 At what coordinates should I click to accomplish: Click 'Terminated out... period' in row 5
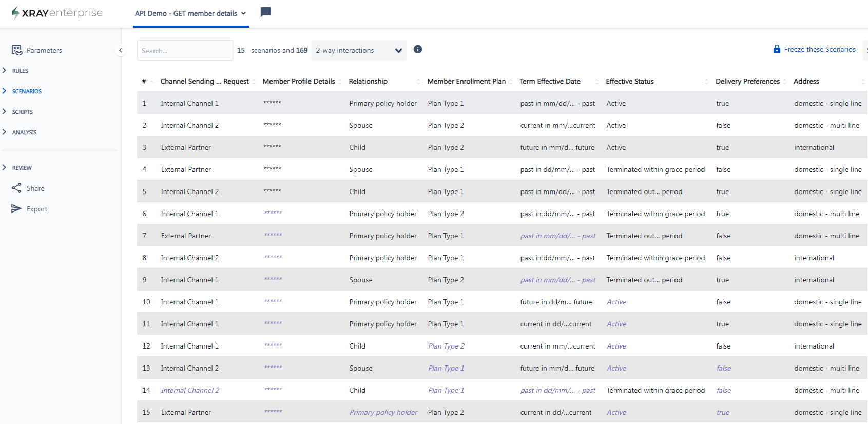tap(644, 191)
